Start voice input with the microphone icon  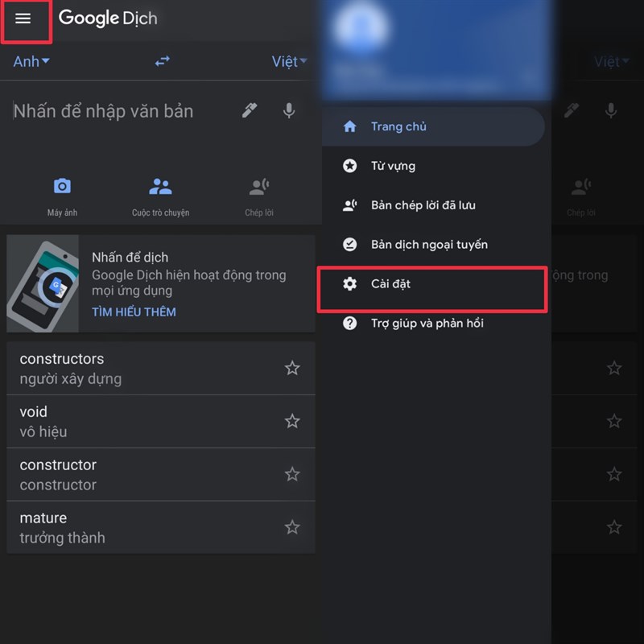click(289, 110)
